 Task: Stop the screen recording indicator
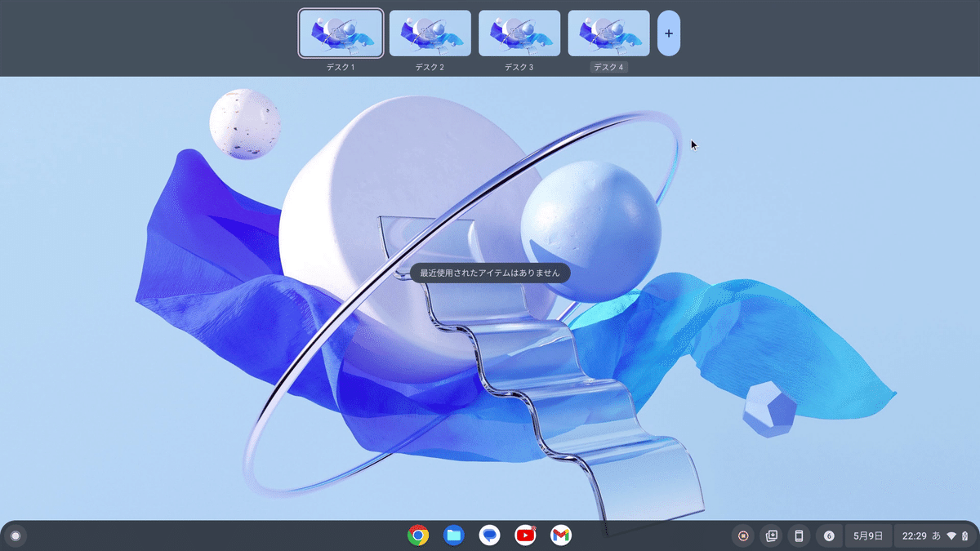tap(743, 536)
